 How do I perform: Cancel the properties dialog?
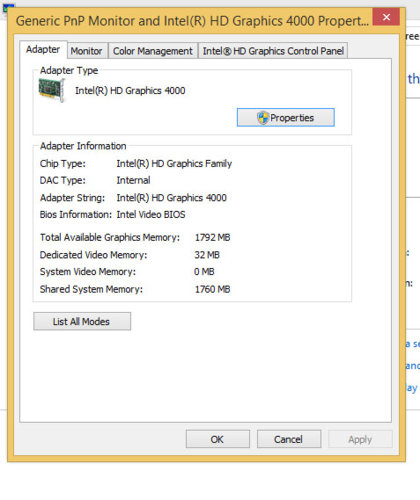point(289,439)
